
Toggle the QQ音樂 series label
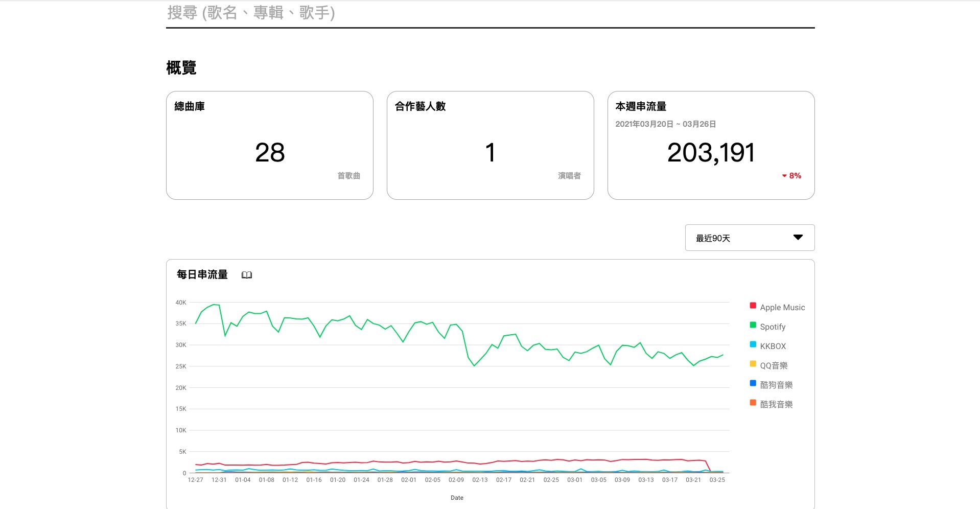774,365
